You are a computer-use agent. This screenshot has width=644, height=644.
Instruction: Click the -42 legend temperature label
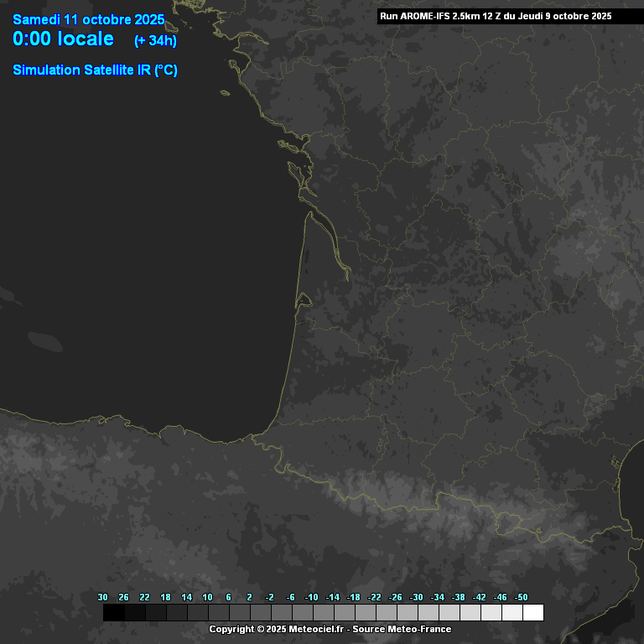480,597
